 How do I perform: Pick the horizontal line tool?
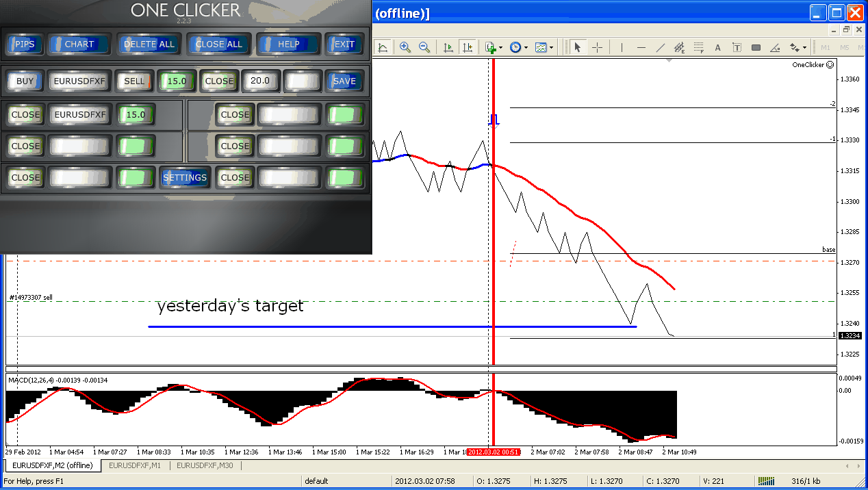641,47
